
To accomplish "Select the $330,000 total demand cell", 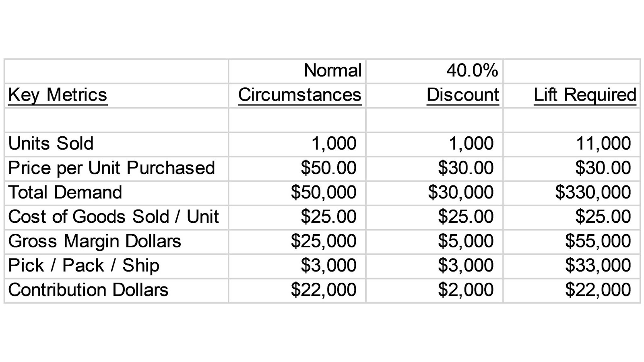I will pos(593,192).
